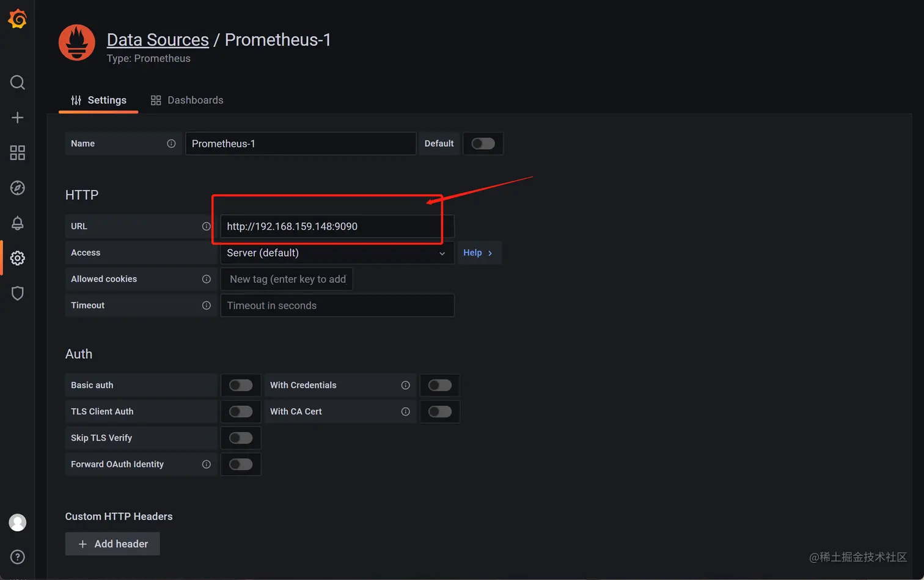Viewport: 924px width, 580px height.
Task: Switch to the Dashboards tab
Action: pyautogui.click(x=187, y=100)
